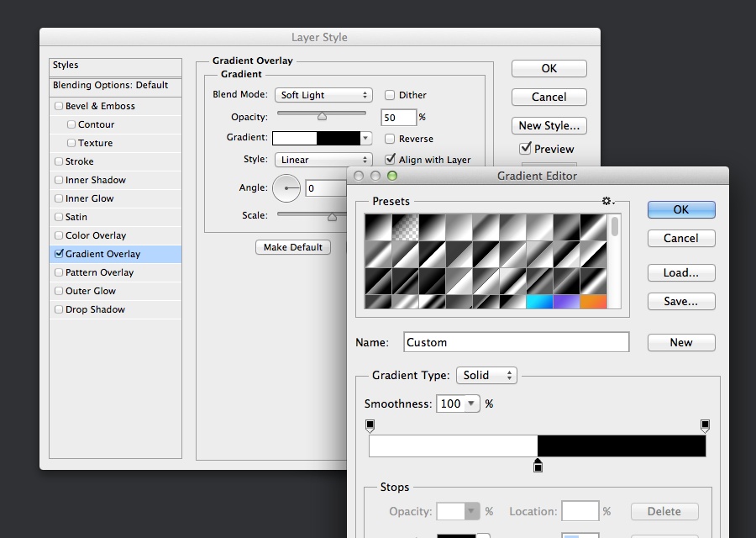Click the Load... button

point(681,272)
